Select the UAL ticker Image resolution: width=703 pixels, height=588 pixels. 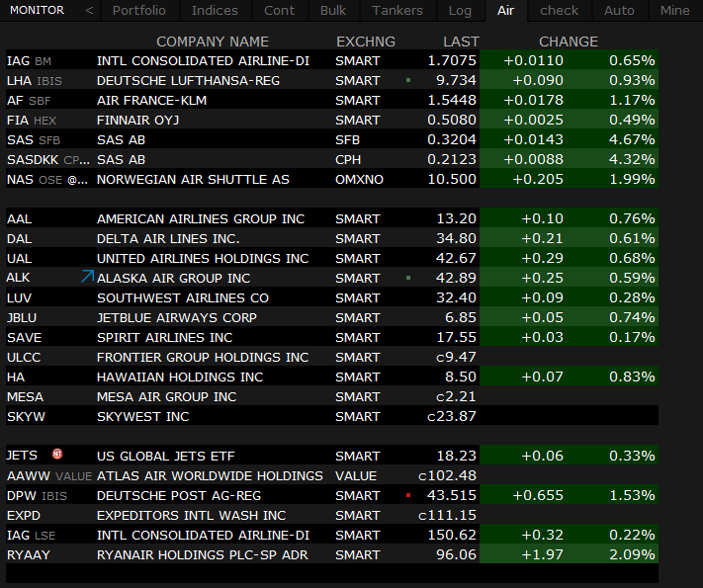click(x=19, y=258)
